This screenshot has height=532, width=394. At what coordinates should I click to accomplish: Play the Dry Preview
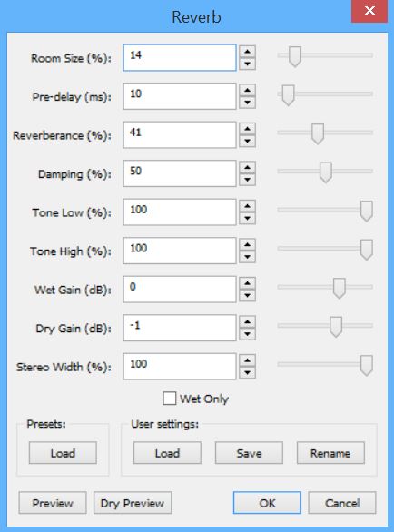tap(133, 503)
